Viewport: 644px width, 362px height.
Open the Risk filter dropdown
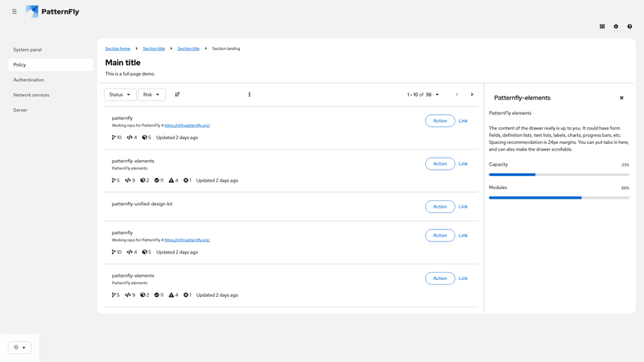(x=151, y=94)
